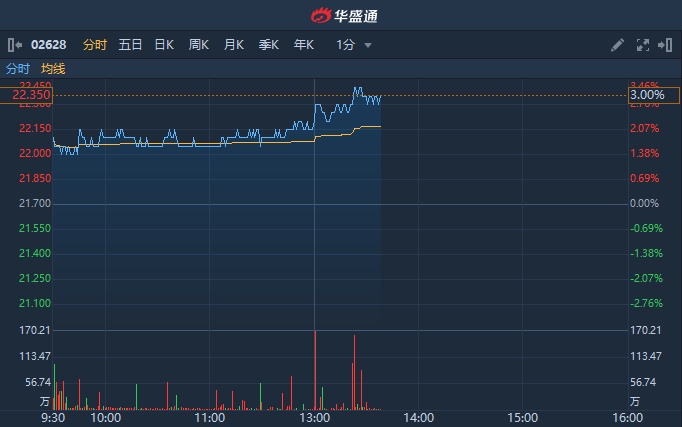
Task: View the 年K yearly chart
Action: (304, 45)
